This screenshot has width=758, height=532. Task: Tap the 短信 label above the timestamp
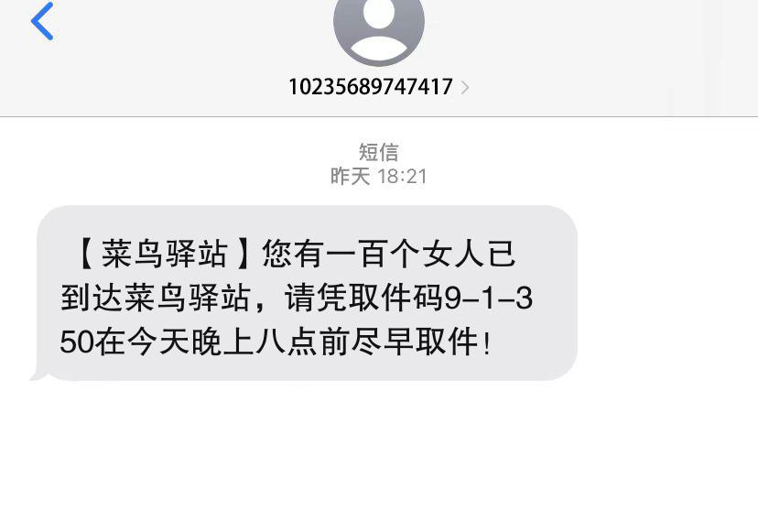tap(378, 152)
